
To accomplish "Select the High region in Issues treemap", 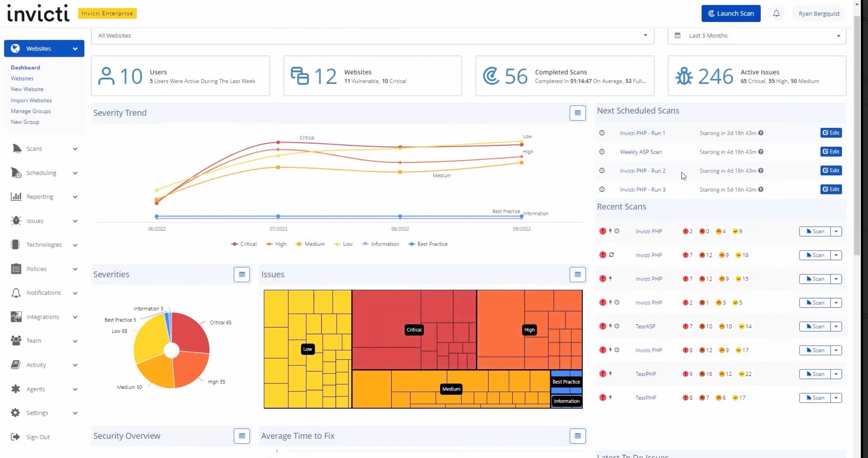I will pos(529,330).
